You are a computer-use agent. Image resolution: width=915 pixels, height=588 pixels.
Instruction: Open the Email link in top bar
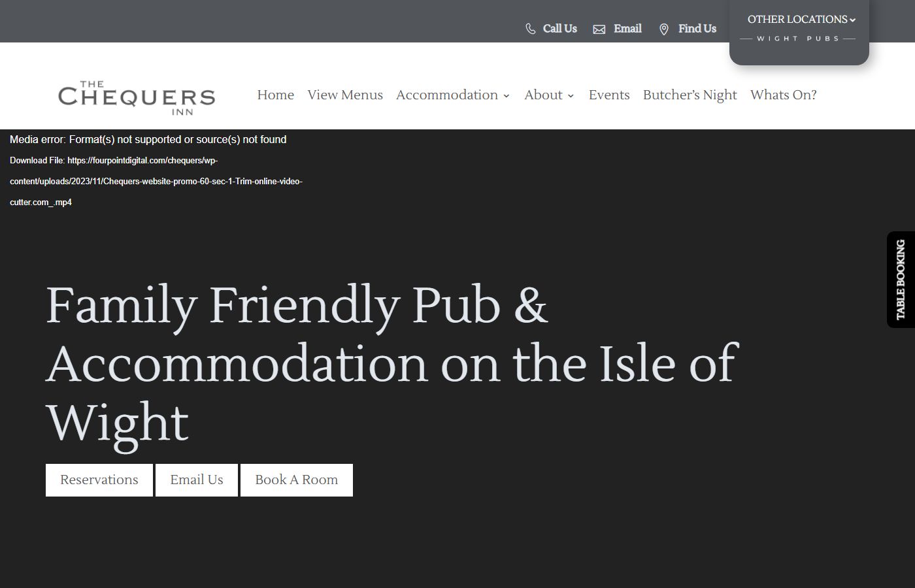tap(627, 29)
